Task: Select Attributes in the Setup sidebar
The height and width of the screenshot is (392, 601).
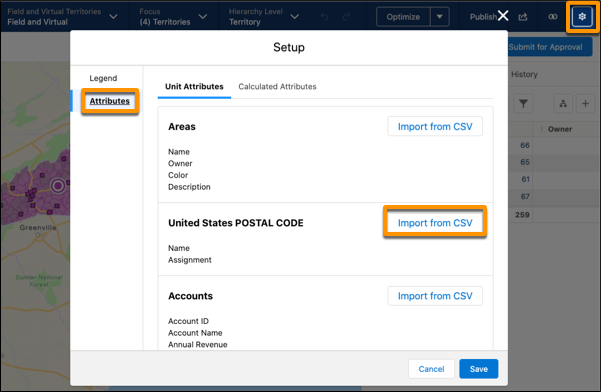Action: pyautogui.click(x=110, y=101)
